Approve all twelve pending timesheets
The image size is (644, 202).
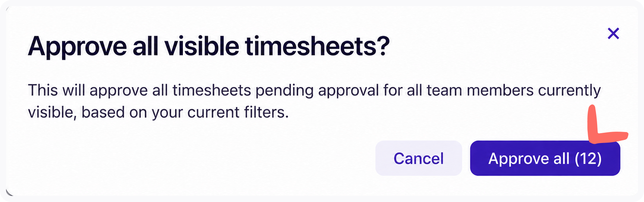(x=545, y=158)
